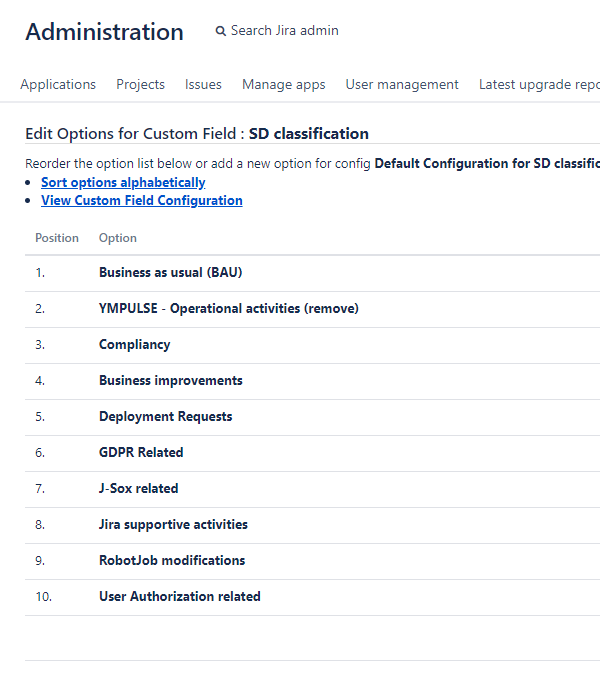Select YMPULSE - Operational activities (remove) option

[x=229, y=309]
